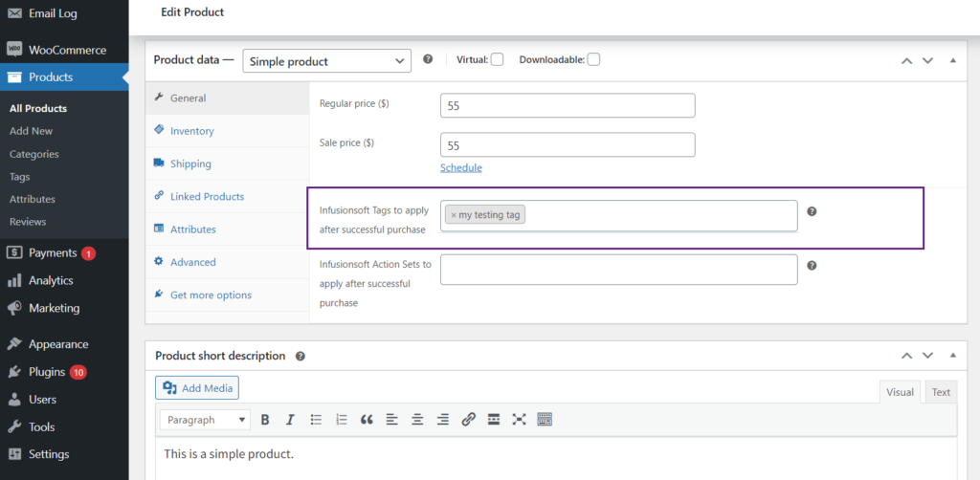Align text right in editor

coord(443,420)
